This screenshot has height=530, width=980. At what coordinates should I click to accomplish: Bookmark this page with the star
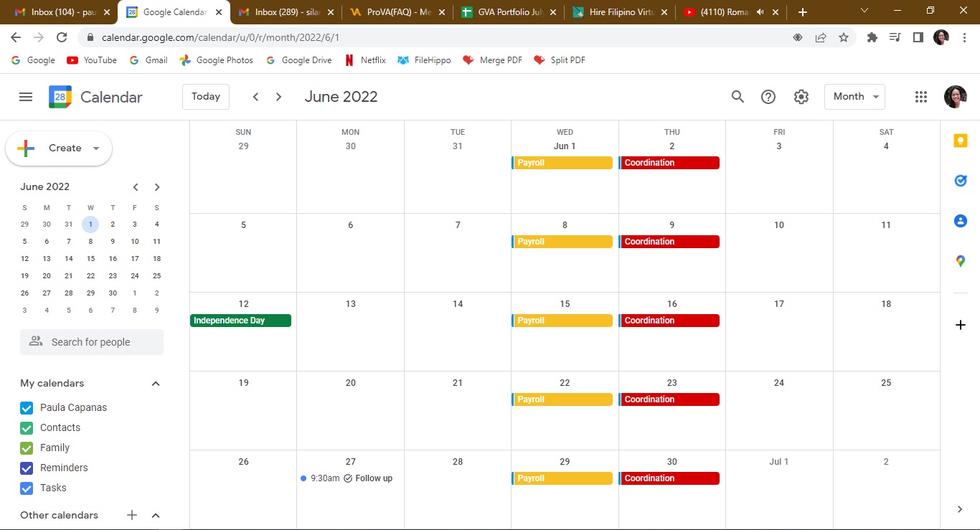(844, 37)
